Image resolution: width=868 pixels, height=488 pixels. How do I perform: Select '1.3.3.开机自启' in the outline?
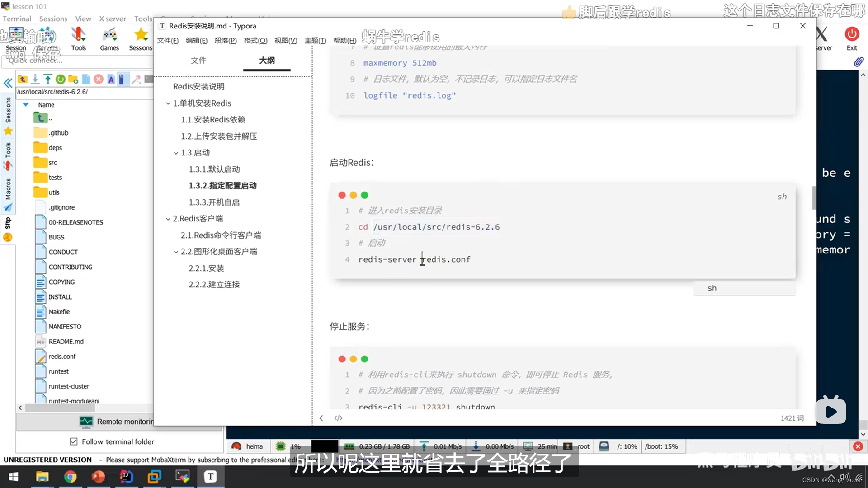pos(215,202)
